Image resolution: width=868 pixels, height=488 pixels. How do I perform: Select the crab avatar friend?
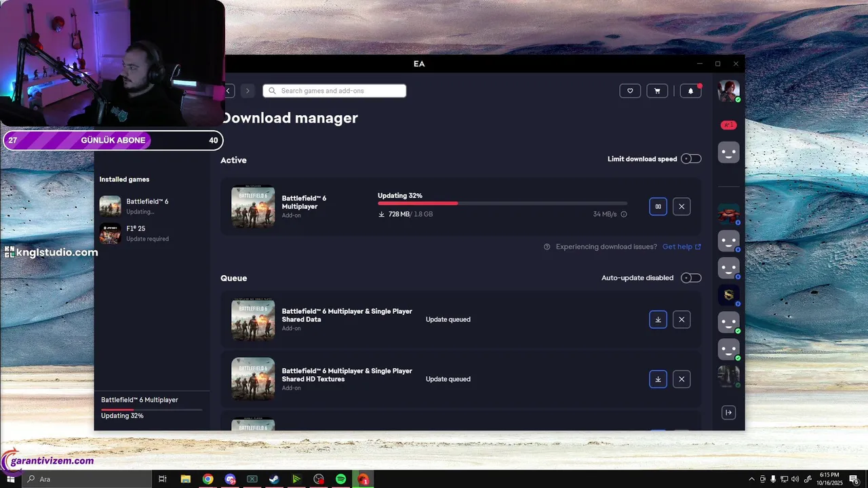728,213
